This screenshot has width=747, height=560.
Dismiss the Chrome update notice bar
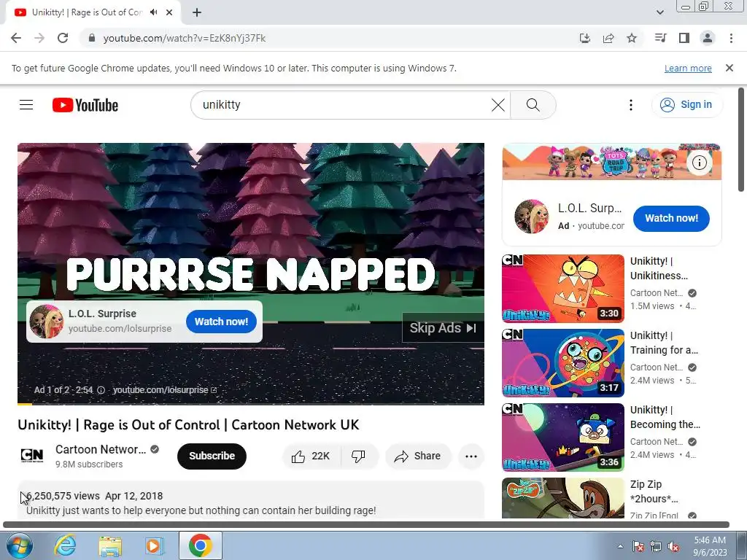click(x=729, y=68)
